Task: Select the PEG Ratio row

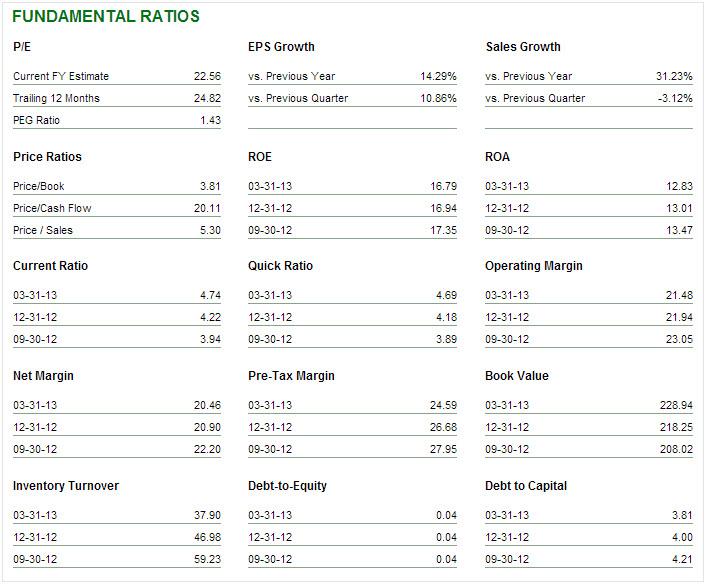Action: [x=117, y=120]
